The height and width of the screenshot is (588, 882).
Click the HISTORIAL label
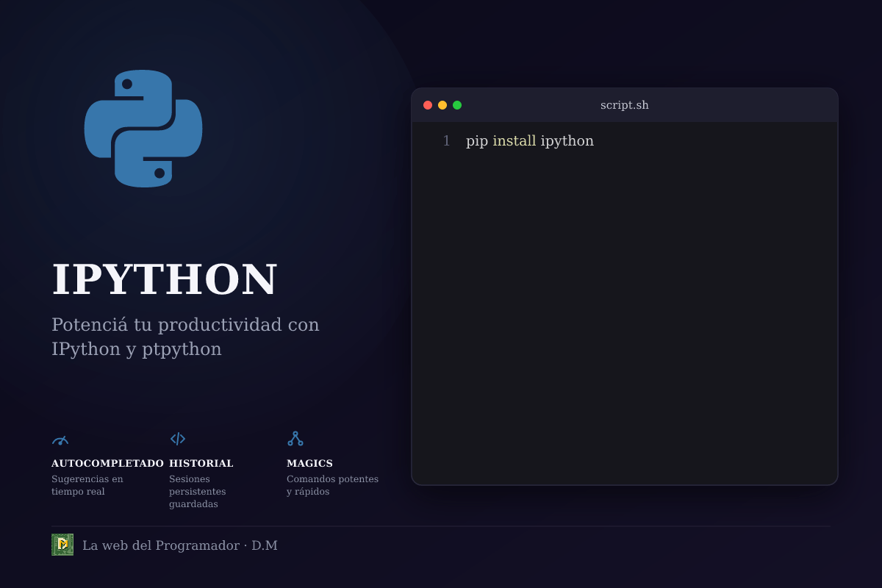pyautogui.click(x=201, y=464)
